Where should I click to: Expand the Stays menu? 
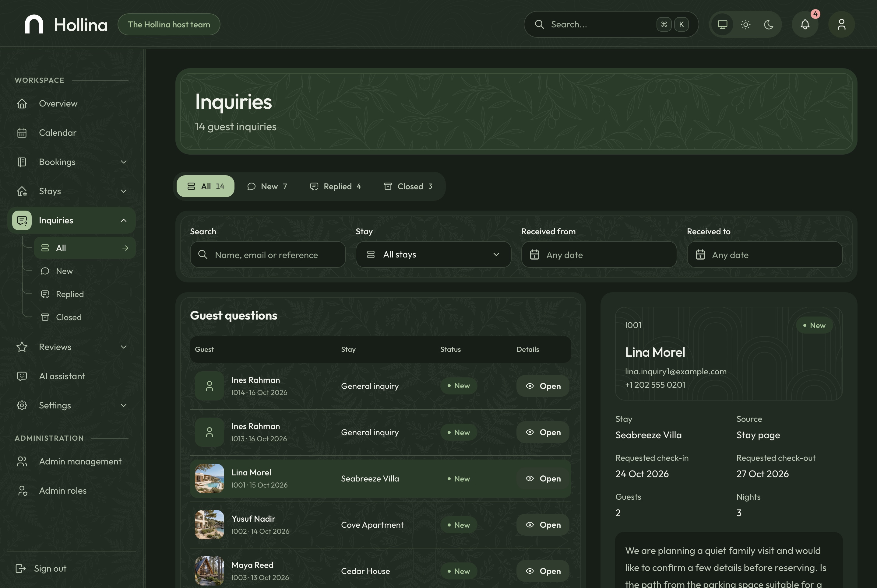(71, 191)
